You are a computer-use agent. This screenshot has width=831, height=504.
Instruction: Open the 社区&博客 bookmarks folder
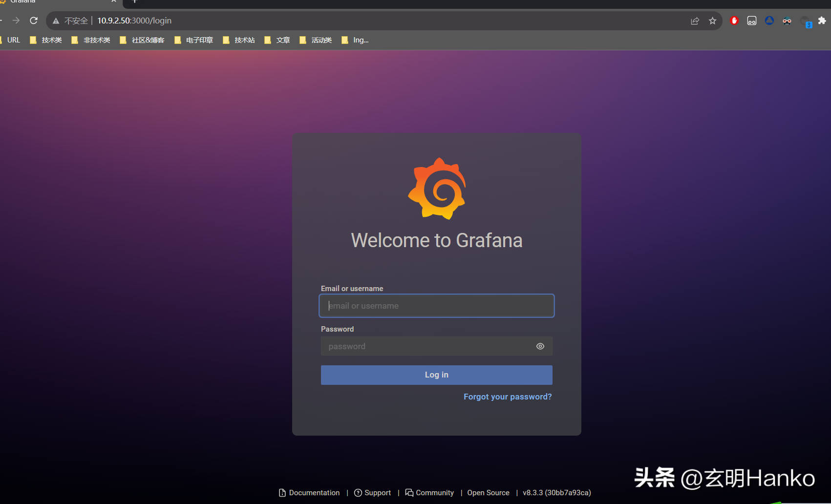pos(142,40)
